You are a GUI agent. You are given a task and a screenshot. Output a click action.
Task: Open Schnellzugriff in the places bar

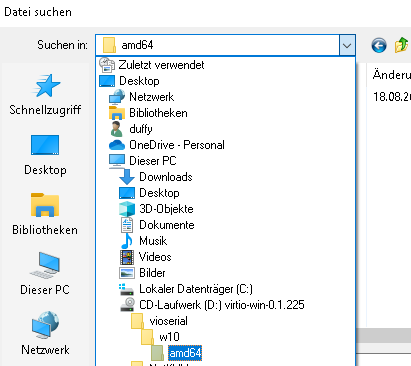pyautogui.click(x=45, y=95)
